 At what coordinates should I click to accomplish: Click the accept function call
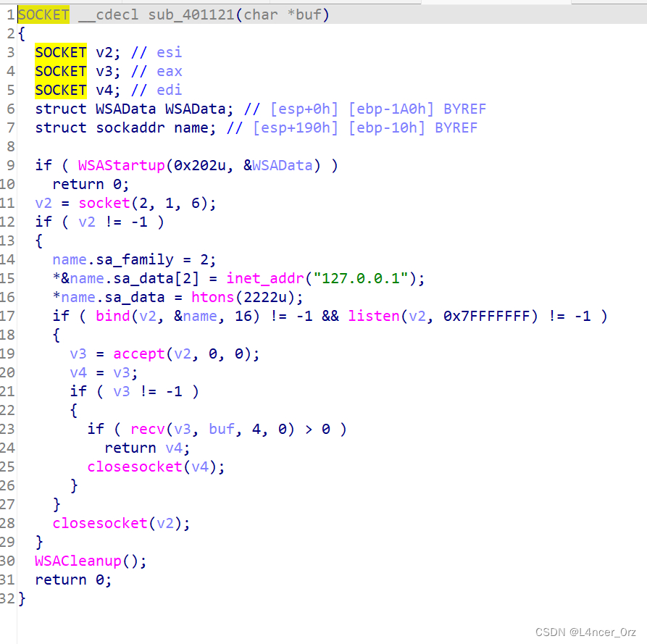tap(138, 354)
